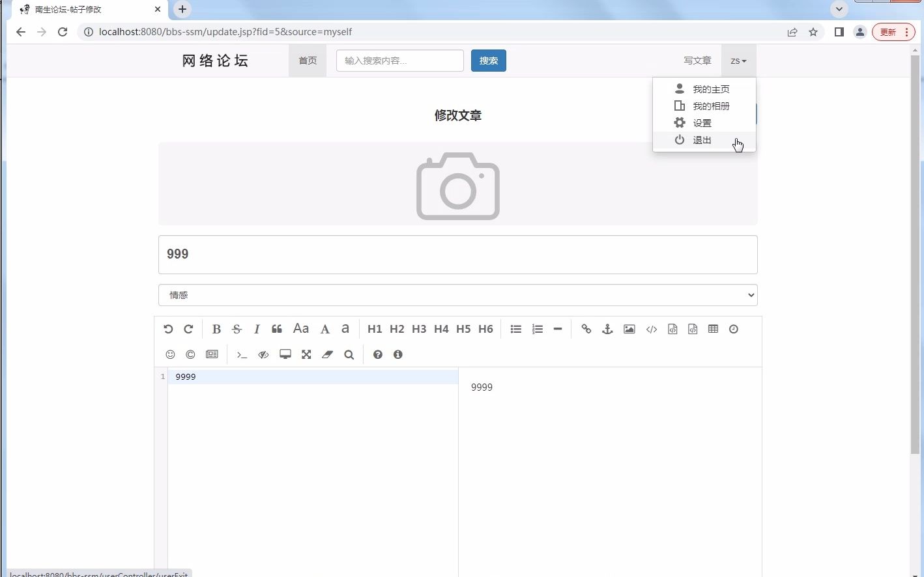Insert preformatted text block
This screenshot has height=577, width=924.
point(672,330)
